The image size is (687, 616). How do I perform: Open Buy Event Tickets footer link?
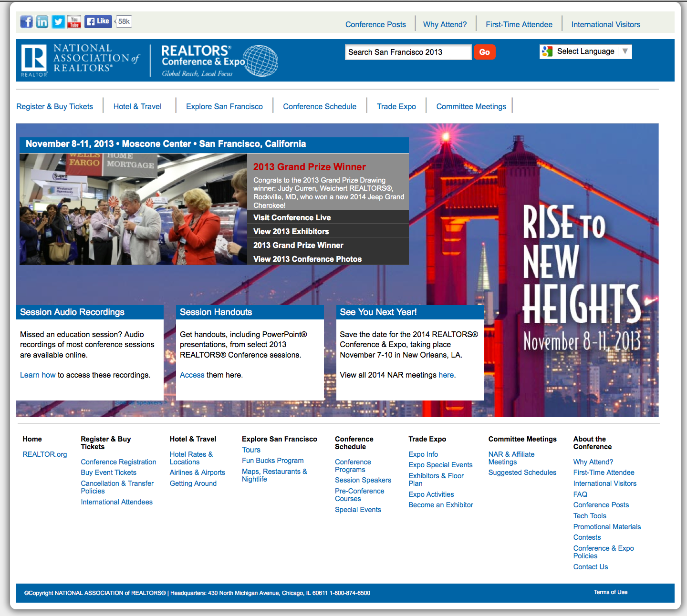[108, 472]
